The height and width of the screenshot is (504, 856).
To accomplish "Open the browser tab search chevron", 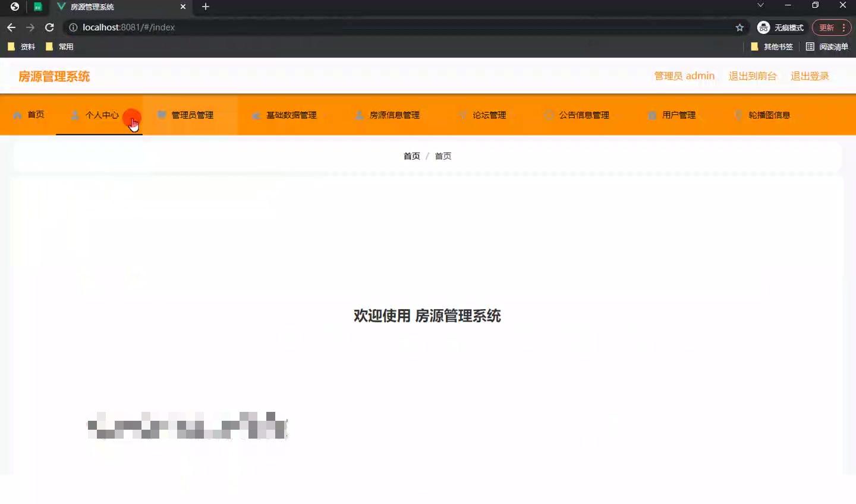I will tap(760, 6).
